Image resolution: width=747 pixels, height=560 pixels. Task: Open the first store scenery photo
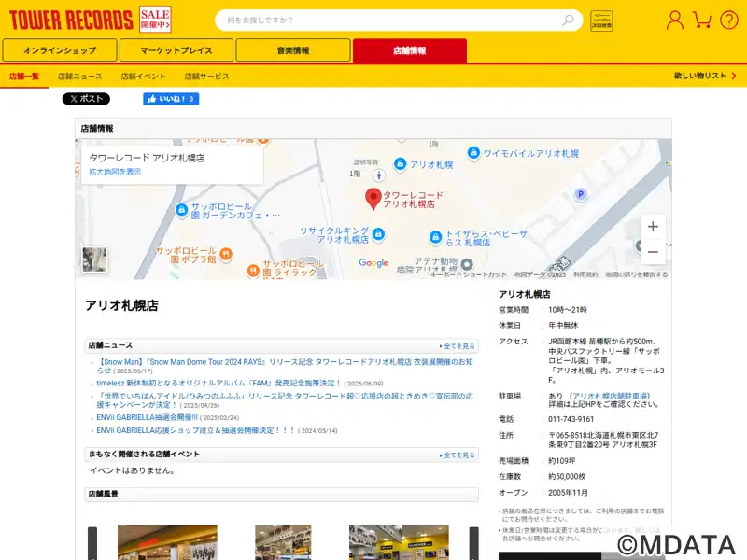(167, 542)
